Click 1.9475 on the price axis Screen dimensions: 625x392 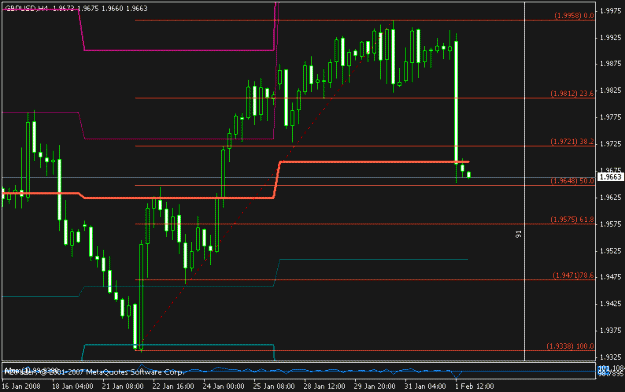coord(610,277)
